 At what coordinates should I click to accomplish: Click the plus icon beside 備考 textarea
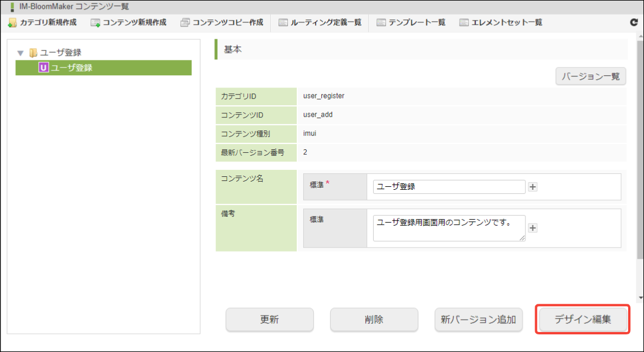coord(533,228)
